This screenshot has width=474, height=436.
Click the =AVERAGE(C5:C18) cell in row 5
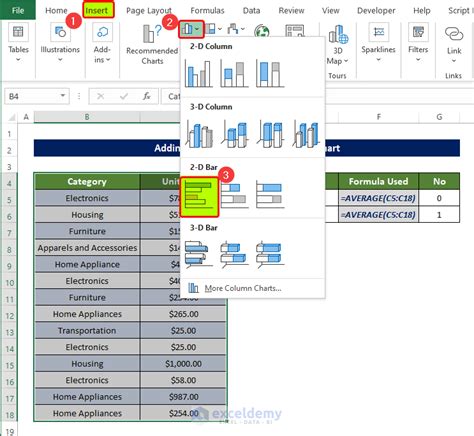(378, 198)
